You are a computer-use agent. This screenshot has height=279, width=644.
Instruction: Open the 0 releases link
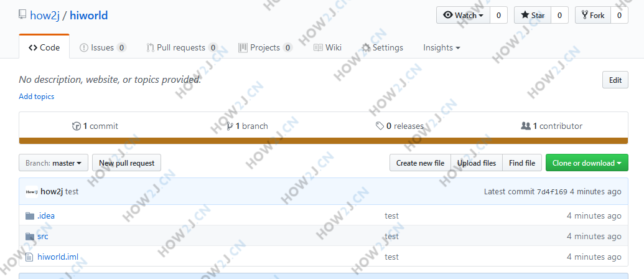tap(399, 126)
